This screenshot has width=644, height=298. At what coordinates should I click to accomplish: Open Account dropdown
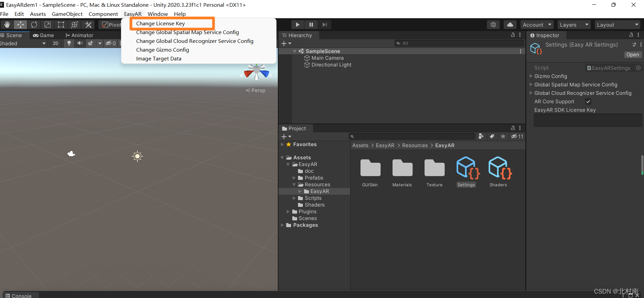point(537,25)
